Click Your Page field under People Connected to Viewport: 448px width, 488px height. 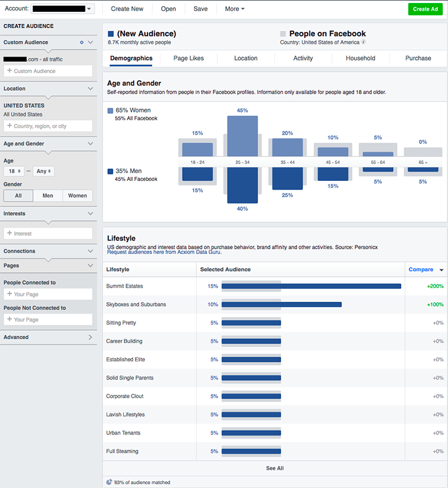point(48,294)
